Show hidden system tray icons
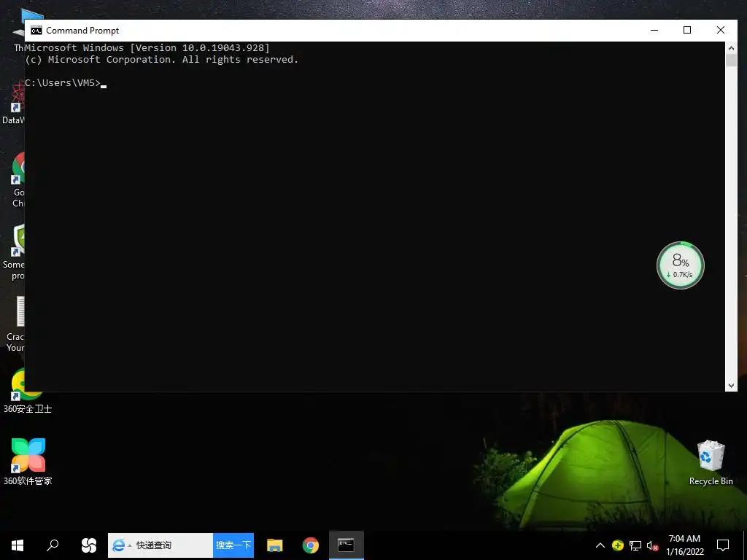The image size is (747, 560). click(x=600, y=545)
